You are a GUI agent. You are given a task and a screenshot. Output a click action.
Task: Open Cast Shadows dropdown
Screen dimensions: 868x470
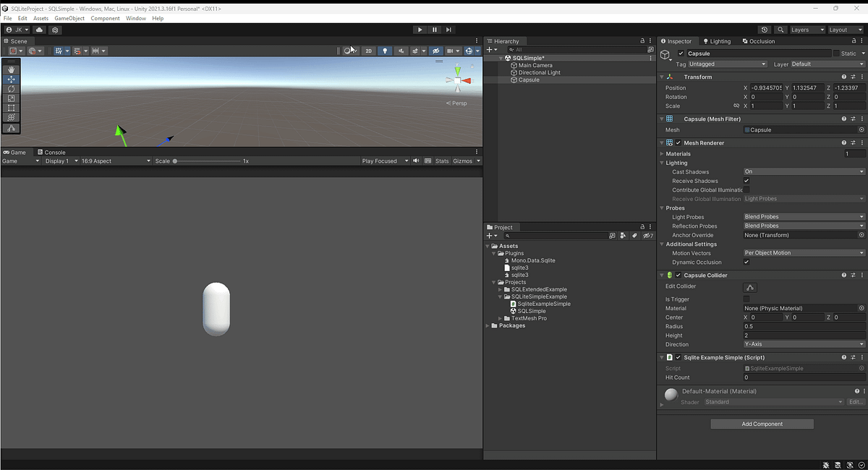pyautogui.click(x=804, y=171)
